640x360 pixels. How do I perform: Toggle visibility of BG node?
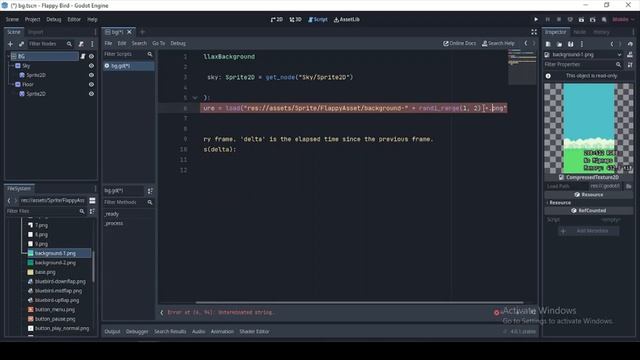coord(91,56)
